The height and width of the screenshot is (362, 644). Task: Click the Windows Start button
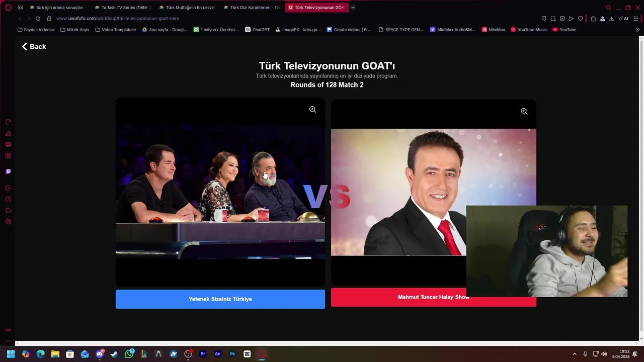(11, 354)
